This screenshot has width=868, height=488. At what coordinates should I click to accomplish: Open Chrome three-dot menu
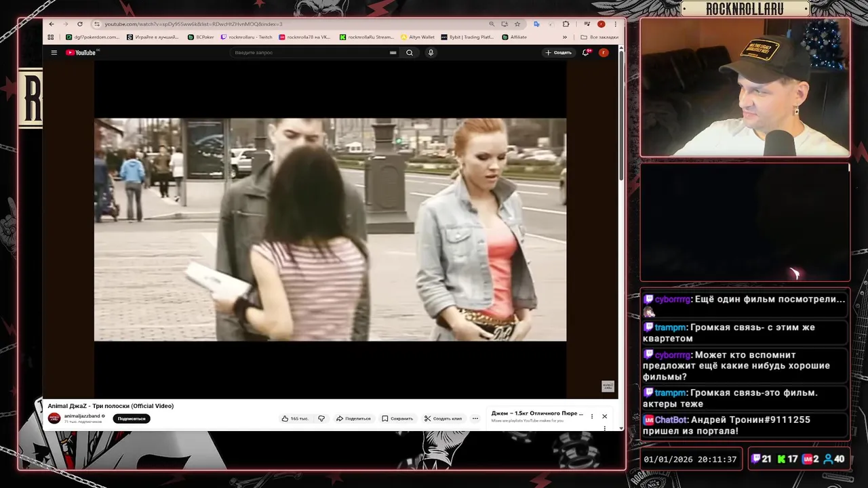click(615, 24)
